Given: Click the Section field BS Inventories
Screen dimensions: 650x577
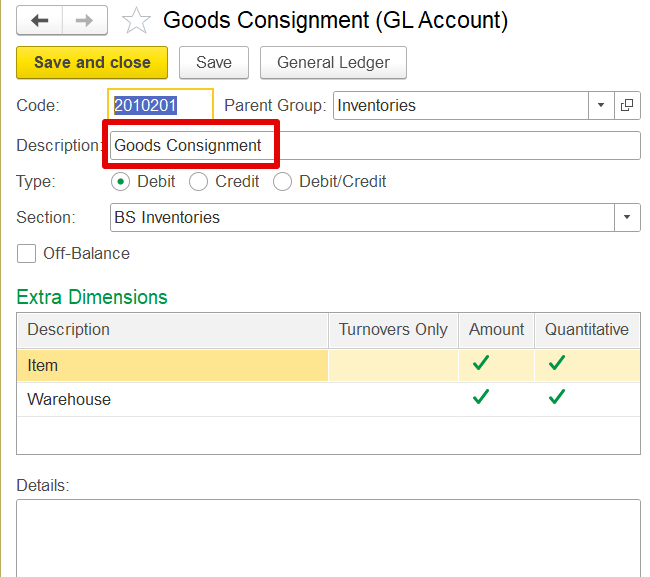Looking at the screenshot, I should coord(362,217).
